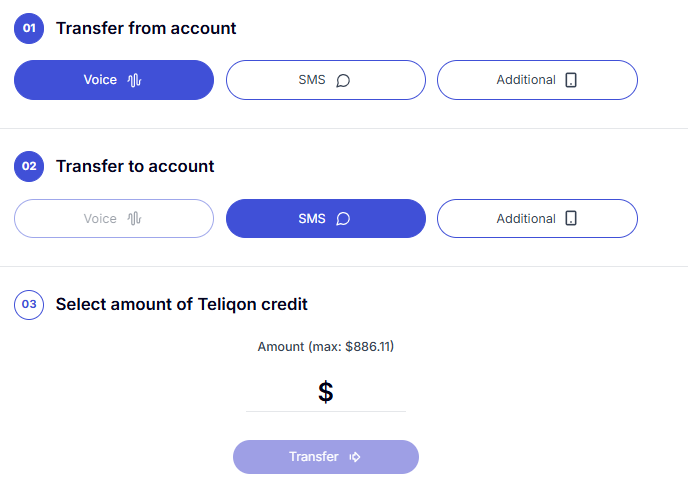Click the step 02 number badge
The image size is (688, 493).
tap(29, 166)
